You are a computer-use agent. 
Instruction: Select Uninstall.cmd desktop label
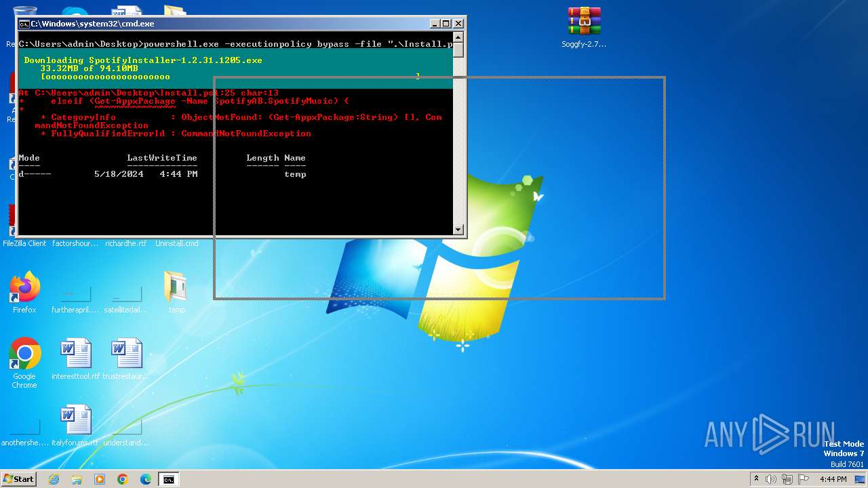176,243
